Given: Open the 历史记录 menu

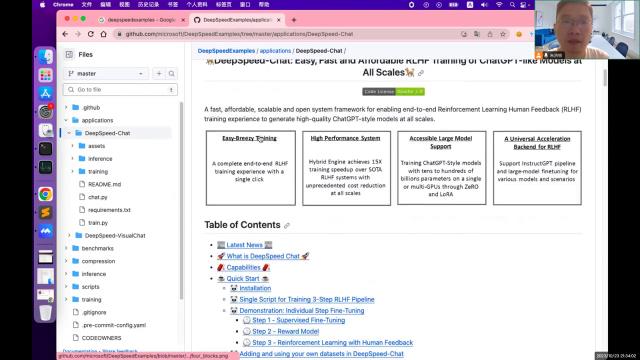Looking at the screenshot, I should (x=148, y=5).
